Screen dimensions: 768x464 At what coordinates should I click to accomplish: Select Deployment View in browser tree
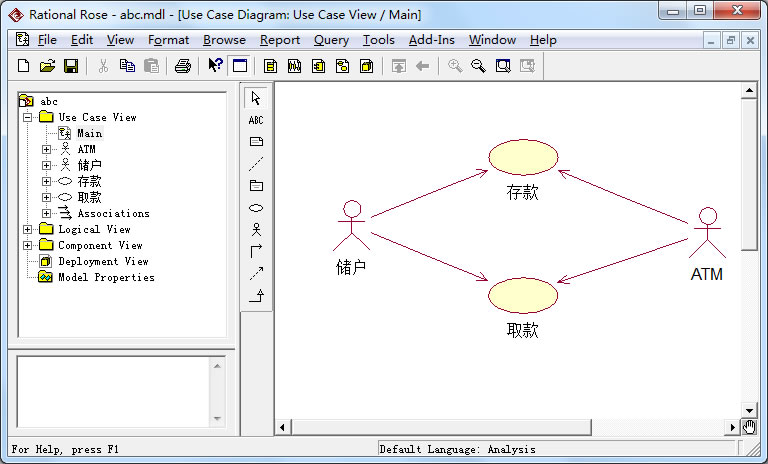pyautogui.click(x=103, y=262)
